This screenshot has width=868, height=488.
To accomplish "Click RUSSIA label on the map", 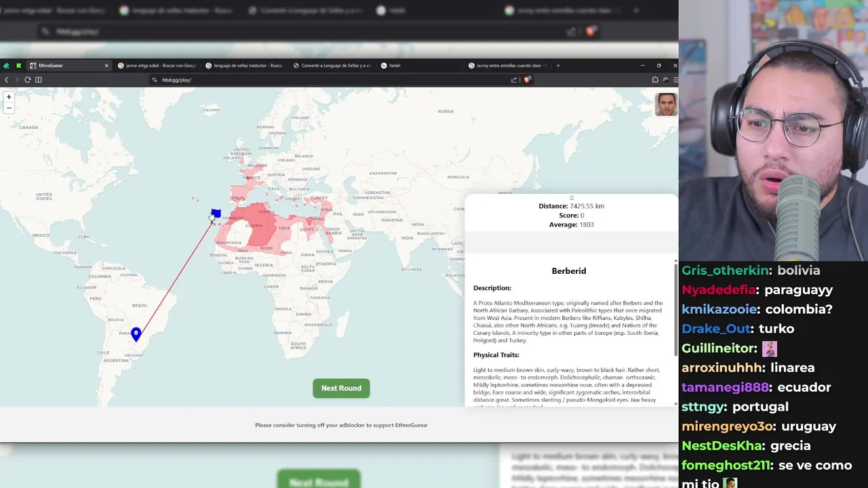I will pyautogui.click(x=446, y=111).
